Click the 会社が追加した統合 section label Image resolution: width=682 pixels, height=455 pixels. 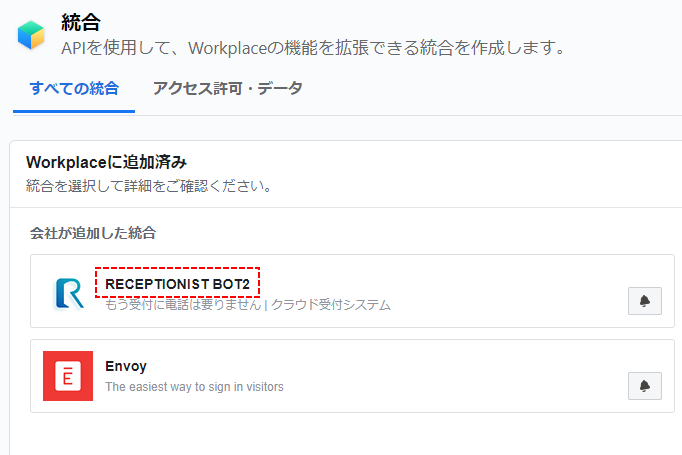[x=93, y=233]
